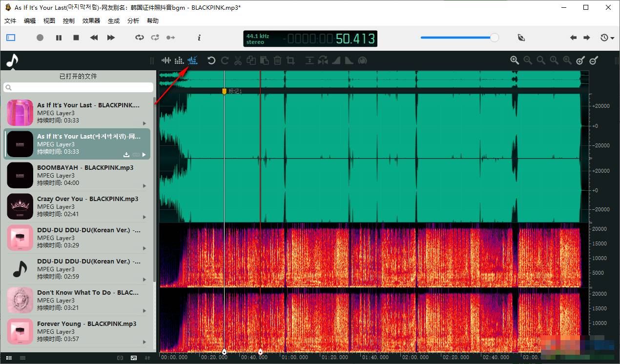Toggle the combined waveform-spectrogram view
Viewport: 620px width, 364px height.
[x=192, y=60]
